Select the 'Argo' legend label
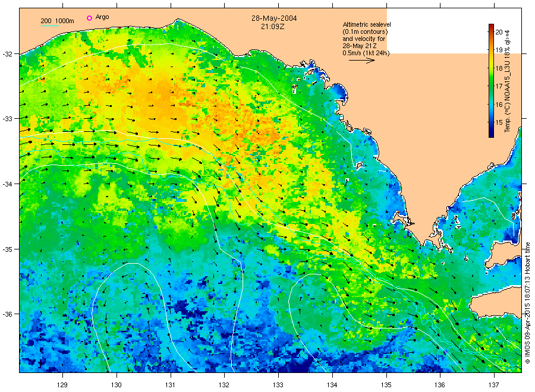 pyautogui.click(x=102, y=17)
